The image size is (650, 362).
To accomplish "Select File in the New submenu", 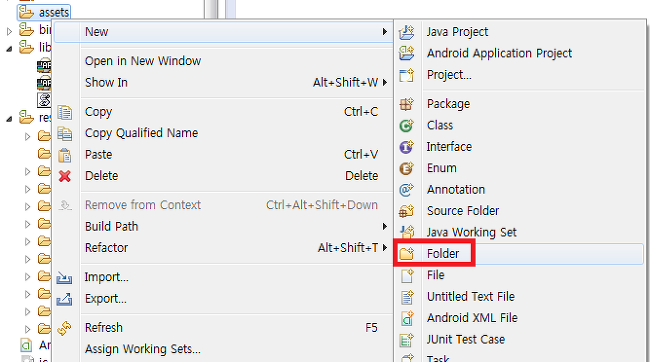I will click(x=435, y=275).
